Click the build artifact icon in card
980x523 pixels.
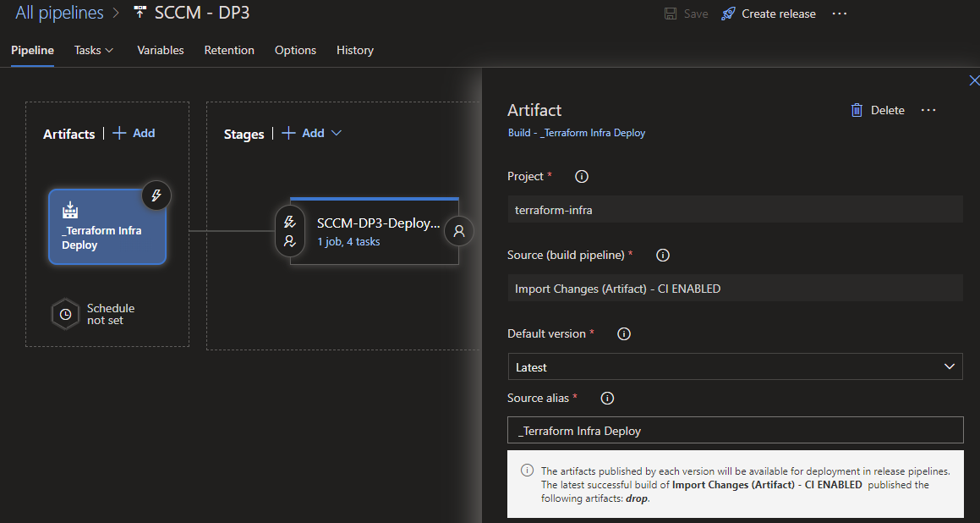pyautogui.click(x=70, y=210)
